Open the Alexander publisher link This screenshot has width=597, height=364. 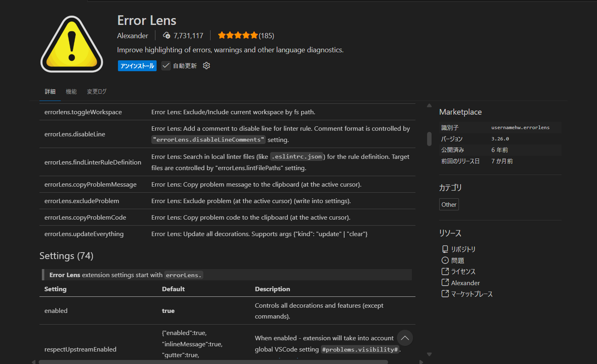click(132, 36)
